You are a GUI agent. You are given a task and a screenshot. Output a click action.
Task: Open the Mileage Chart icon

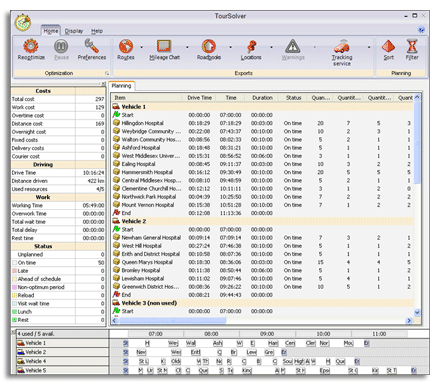[164, 46]
